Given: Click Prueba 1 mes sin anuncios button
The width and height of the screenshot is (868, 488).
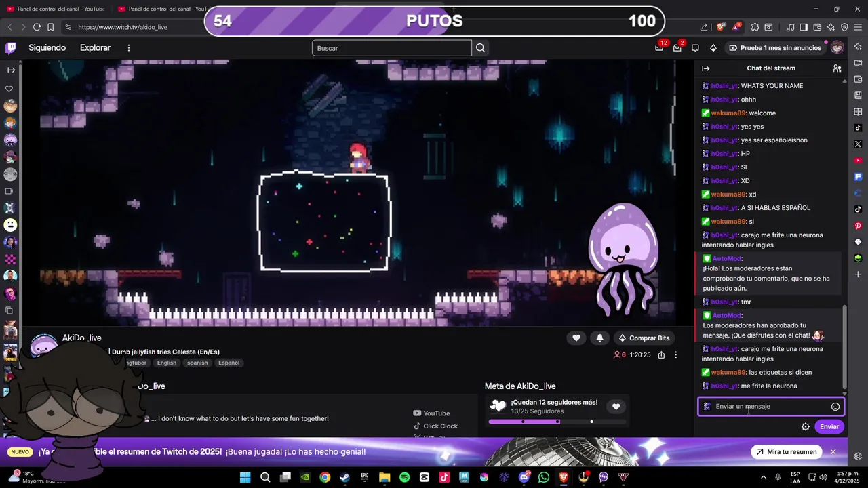Looking at the screenshot, I should 775,48.
